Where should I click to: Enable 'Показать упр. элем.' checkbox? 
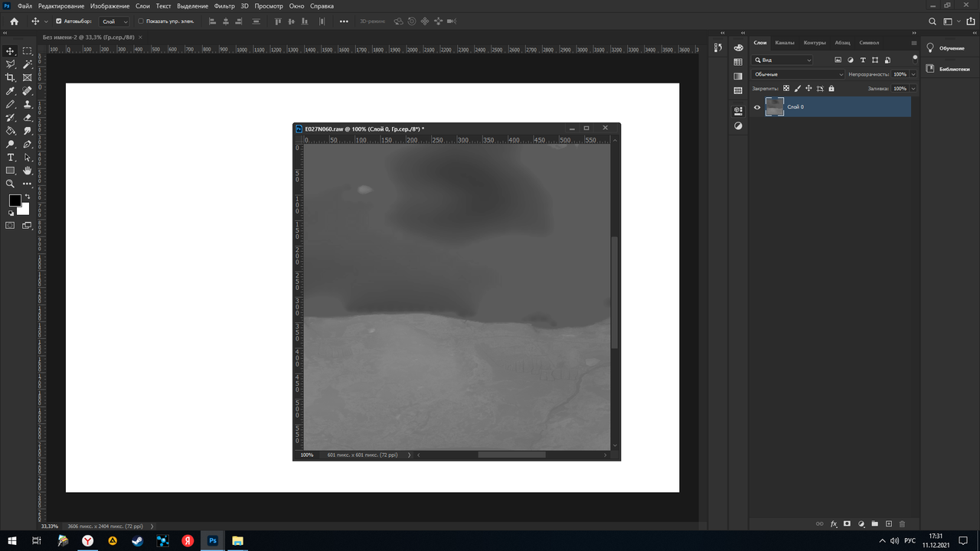pos(141,21)
